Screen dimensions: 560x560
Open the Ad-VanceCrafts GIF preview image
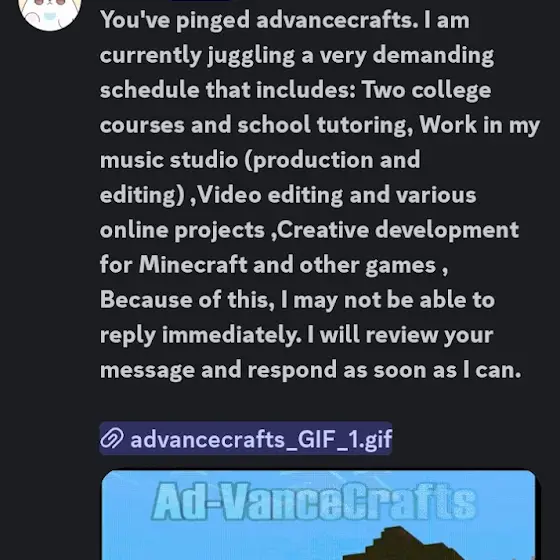tap(319, 515)
